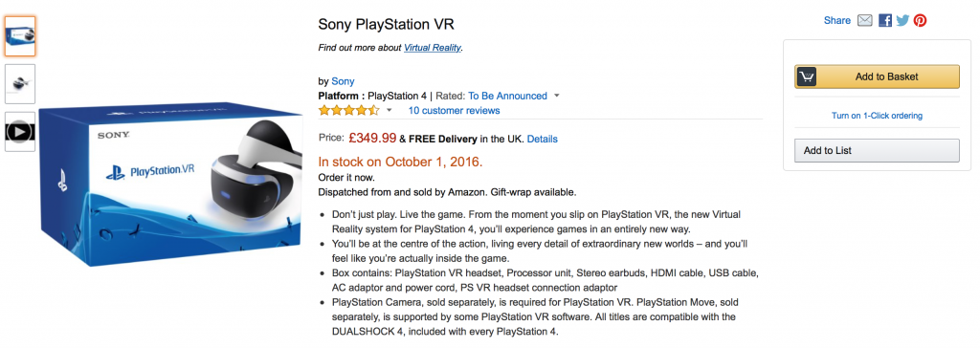This screenshot has height=348, width=980.
Task: Share this product via email icon
Action: coord(864,21)
